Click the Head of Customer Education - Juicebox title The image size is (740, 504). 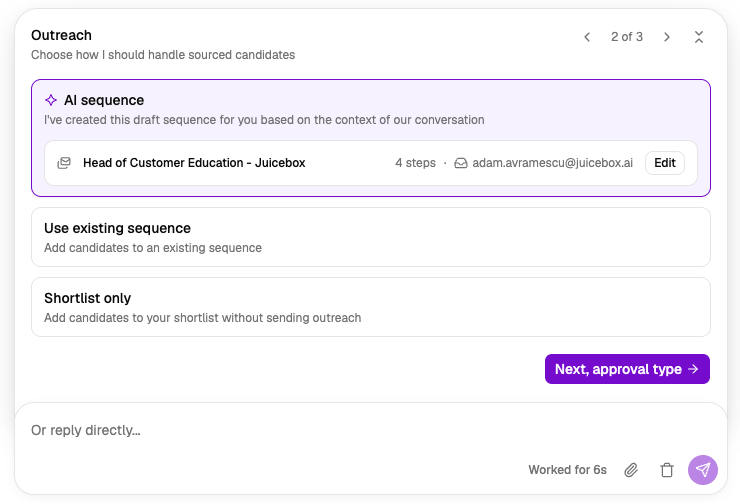194,163
